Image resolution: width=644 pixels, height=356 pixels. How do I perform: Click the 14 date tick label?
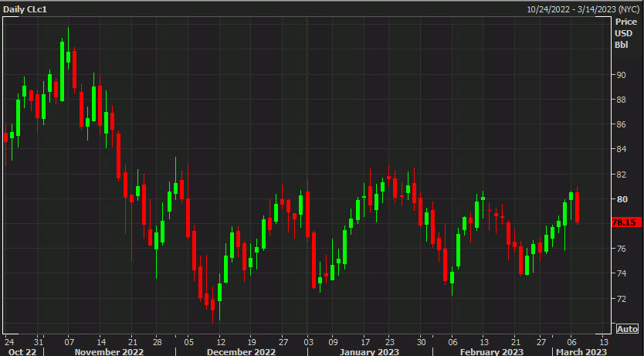click(x=101, y=342)
